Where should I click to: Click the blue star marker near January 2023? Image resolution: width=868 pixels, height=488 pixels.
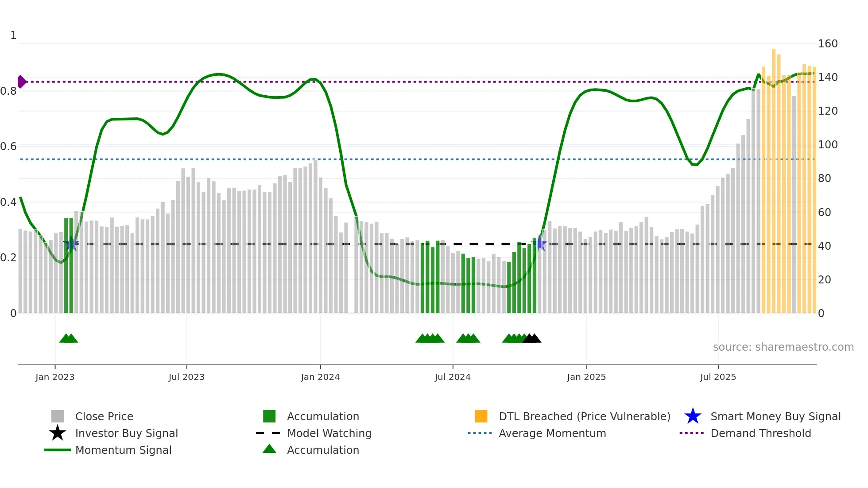(72, 244)
